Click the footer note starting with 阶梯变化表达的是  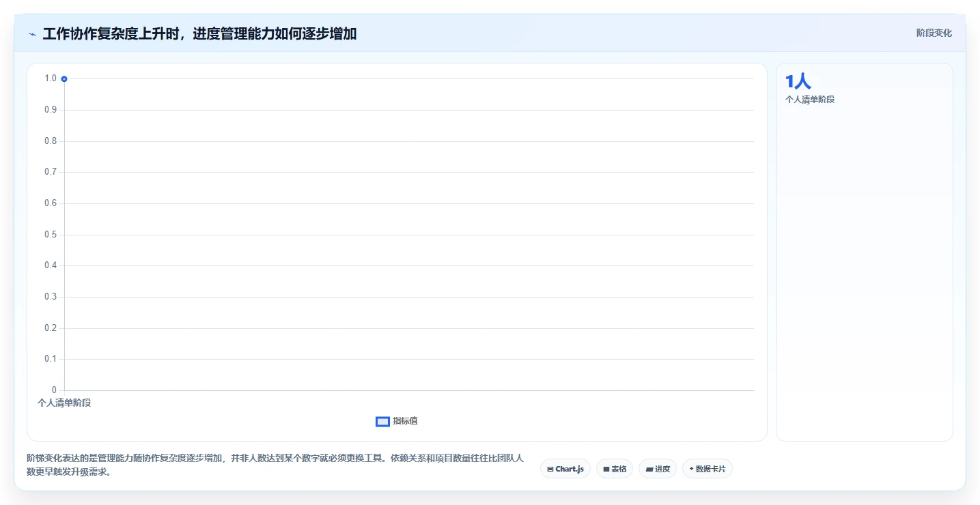coord(275,465)
